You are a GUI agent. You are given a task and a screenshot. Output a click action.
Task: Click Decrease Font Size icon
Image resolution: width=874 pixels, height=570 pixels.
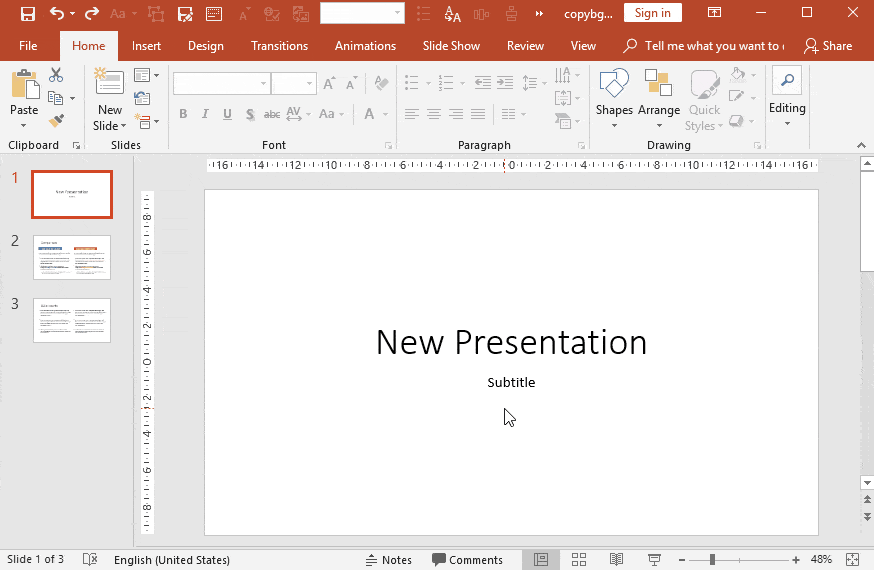point(351,84)
